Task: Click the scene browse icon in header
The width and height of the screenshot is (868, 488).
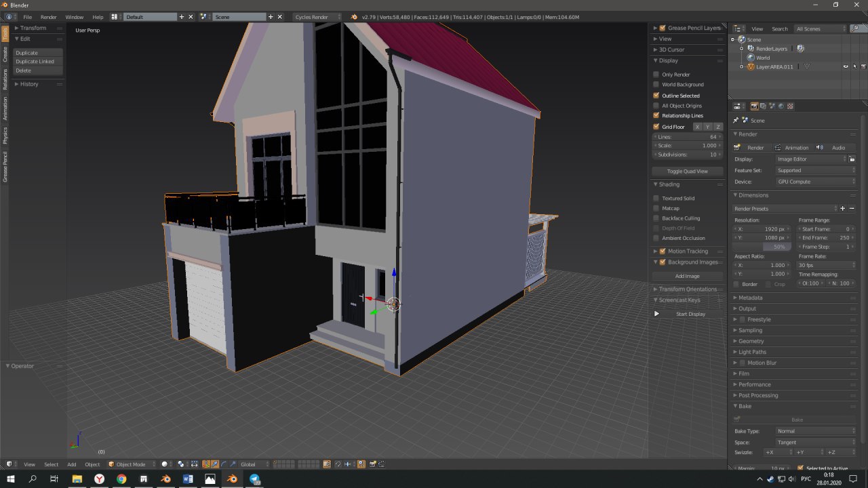Action: (x=205, y=16)
